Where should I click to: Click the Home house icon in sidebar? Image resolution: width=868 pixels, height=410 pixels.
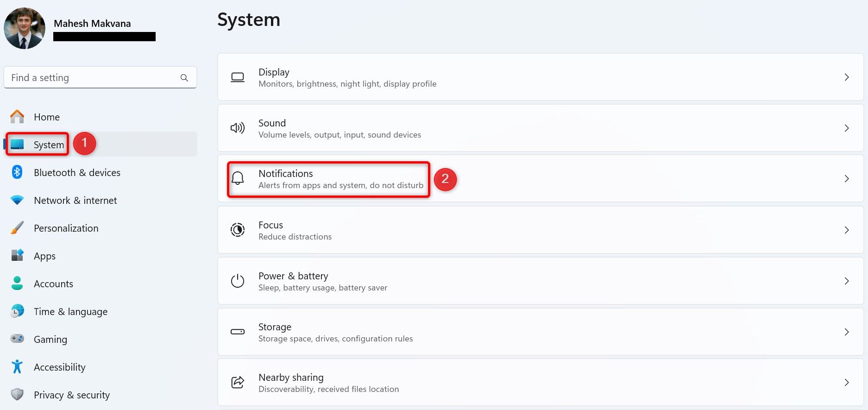click(x=17, y=117)
